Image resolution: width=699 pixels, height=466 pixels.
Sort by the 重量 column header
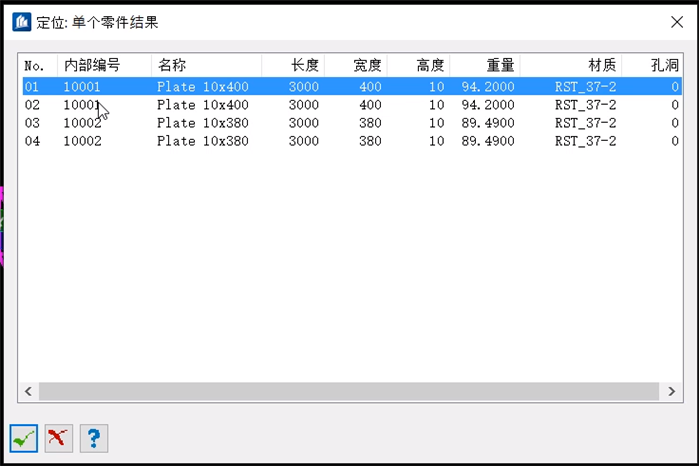500,66
